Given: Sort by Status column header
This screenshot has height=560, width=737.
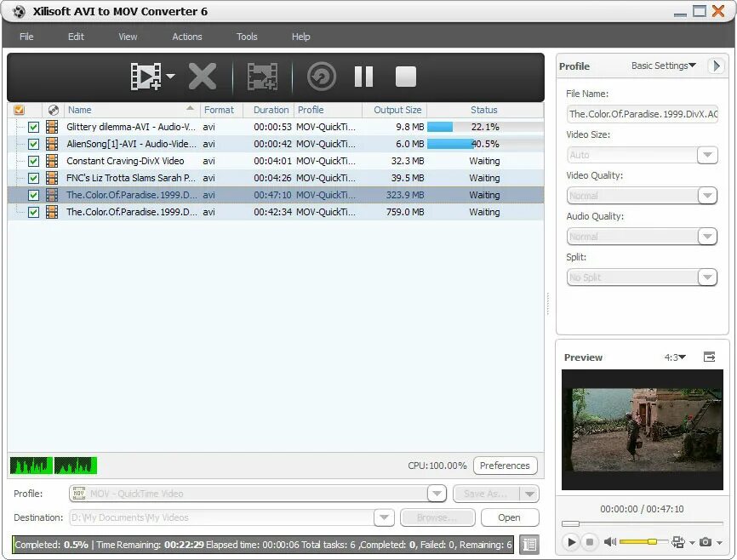Looking at the screenshot, I should click(x=484, y=110).
